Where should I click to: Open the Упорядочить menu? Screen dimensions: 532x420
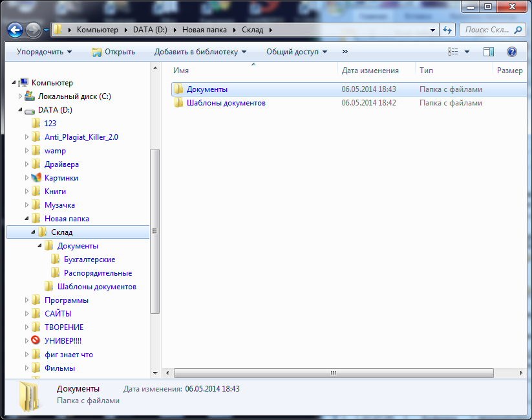[x=44, y=52]
